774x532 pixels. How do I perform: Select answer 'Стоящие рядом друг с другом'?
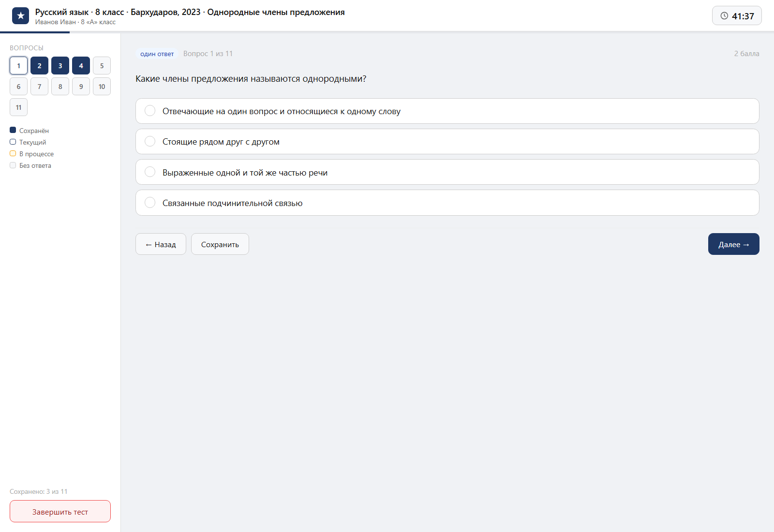[x=447, y=142]
